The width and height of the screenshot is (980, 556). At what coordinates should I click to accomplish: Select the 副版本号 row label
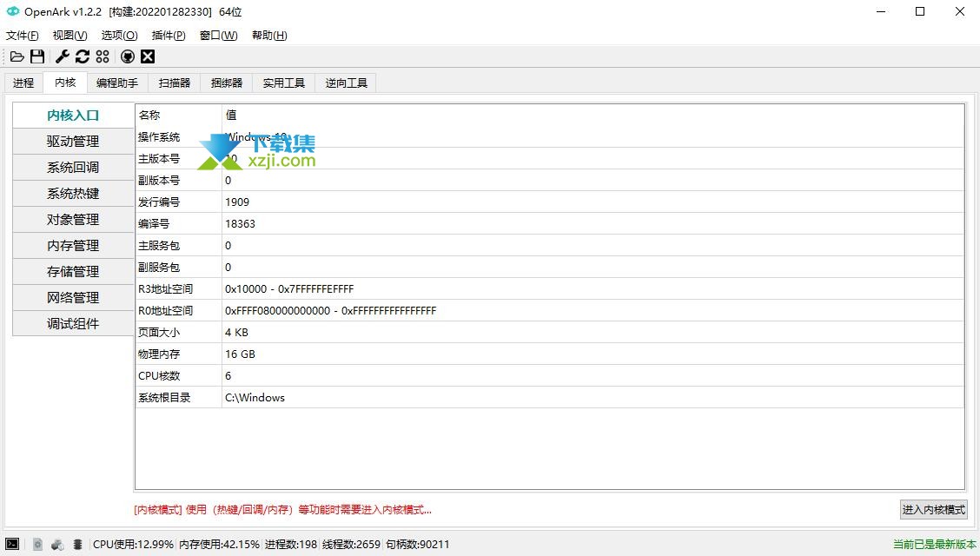click(159, 181)
